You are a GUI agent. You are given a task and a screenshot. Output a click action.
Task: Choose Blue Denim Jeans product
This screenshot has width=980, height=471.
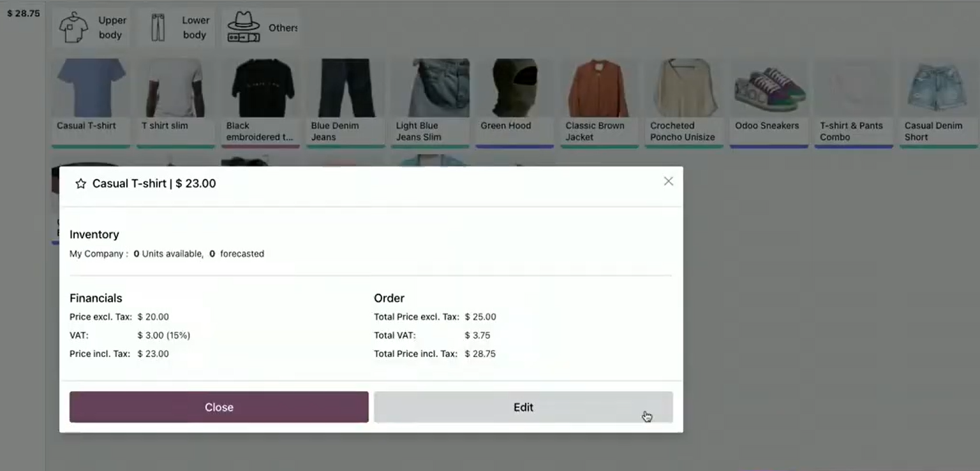click(345, 103)
